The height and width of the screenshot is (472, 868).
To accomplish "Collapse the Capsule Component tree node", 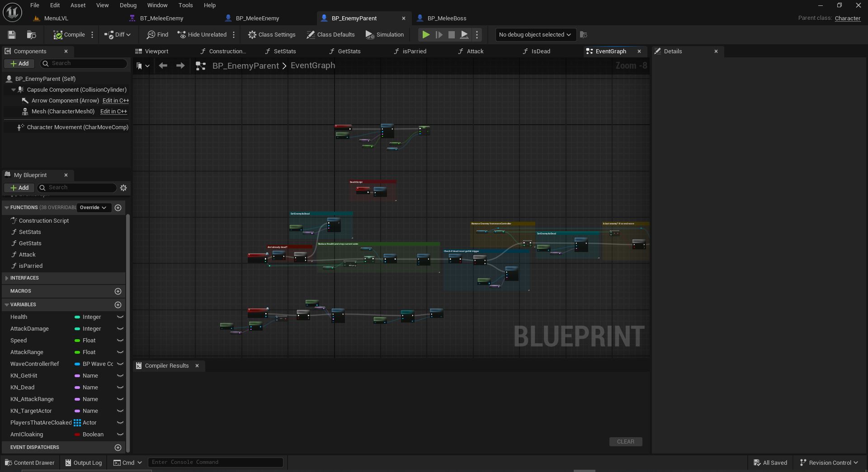I will point(14,90).
